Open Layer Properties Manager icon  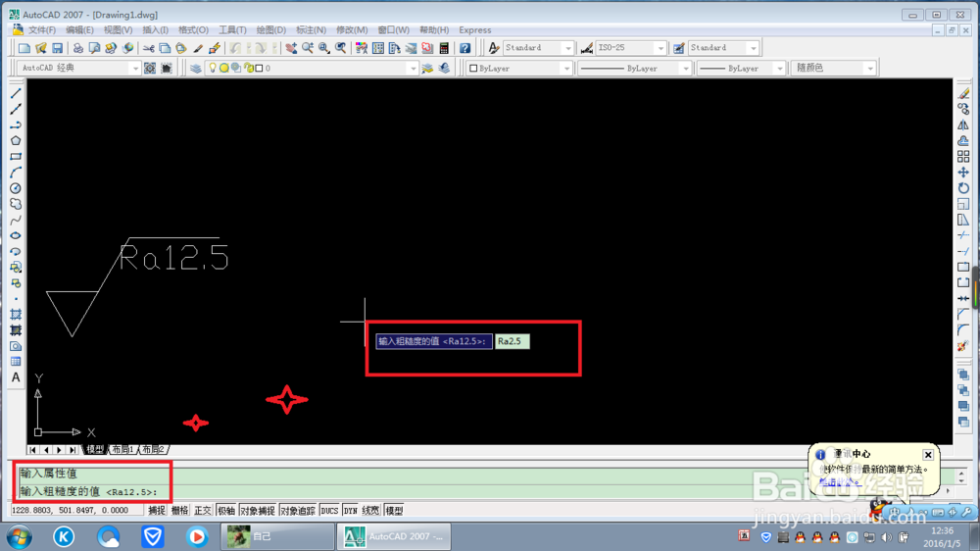pos(196,69)
